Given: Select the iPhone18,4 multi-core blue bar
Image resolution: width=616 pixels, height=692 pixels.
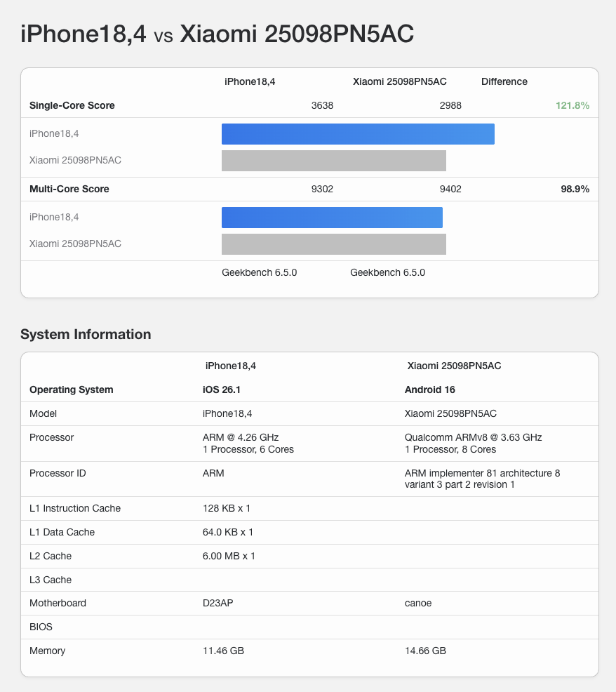Looking at the screenshot, I should click(332, 218).
